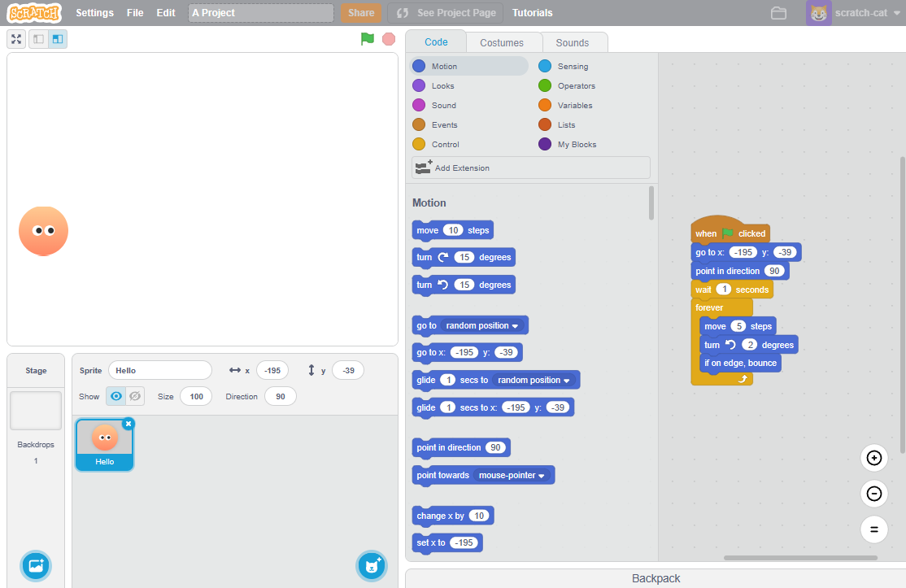Switch to large stage layout
The image size is (906, 588).
[58, 39]
